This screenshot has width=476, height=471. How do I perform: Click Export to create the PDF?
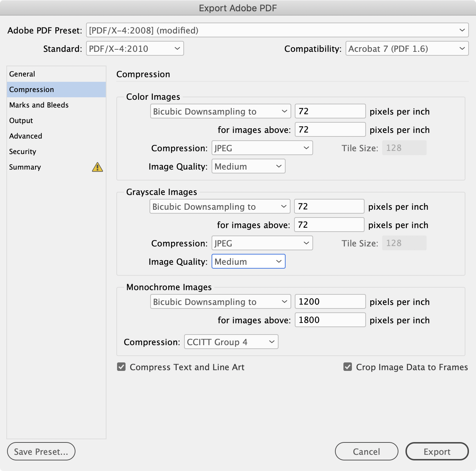pyautogui.click(x=437, y=451)
